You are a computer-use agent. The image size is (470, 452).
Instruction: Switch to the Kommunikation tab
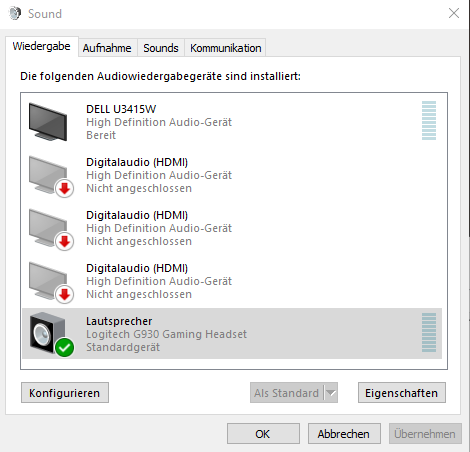225,48
